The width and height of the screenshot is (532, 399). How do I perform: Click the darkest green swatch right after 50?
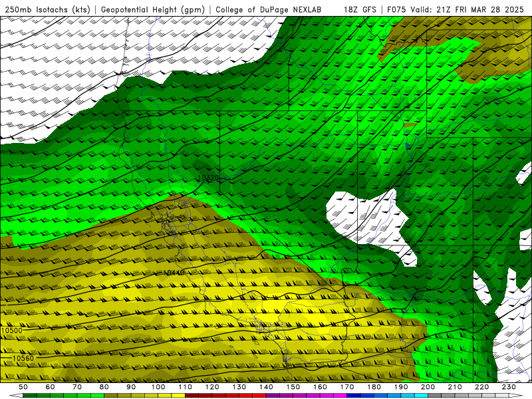[30, 396]
